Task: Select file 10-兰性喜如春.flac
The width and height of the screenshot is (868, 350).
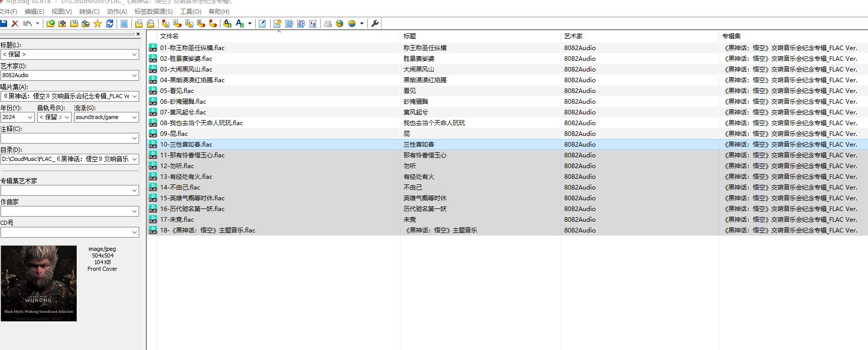Action: (x=186, y=144)
